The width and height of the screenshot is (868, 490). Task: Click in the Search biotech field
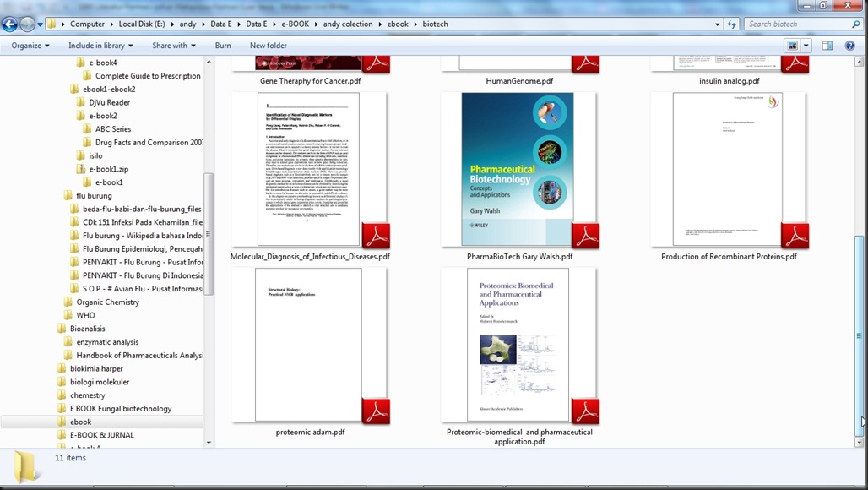(x=796, y=24)
